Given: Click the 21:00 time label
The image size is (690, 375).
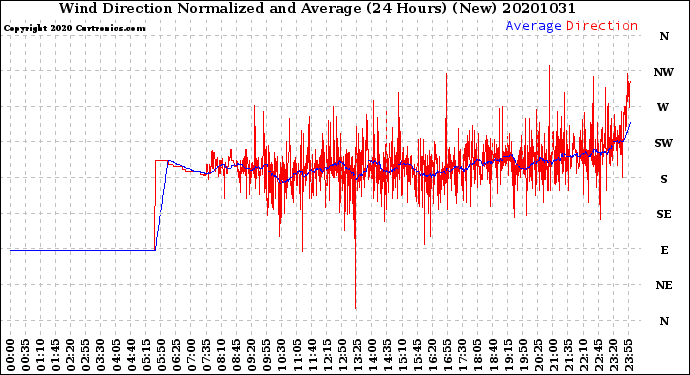Looking at the screenshot, I should click(x=553, y=355).
